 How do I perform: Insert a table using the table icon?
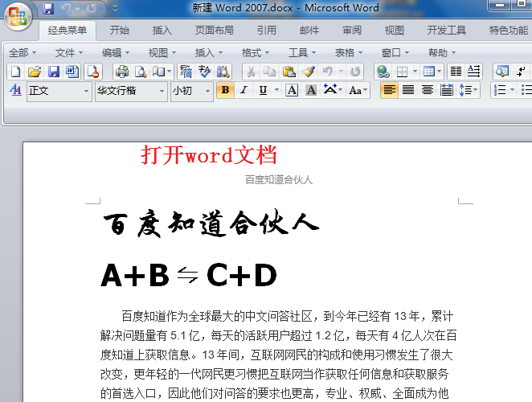tap(429, 72)
